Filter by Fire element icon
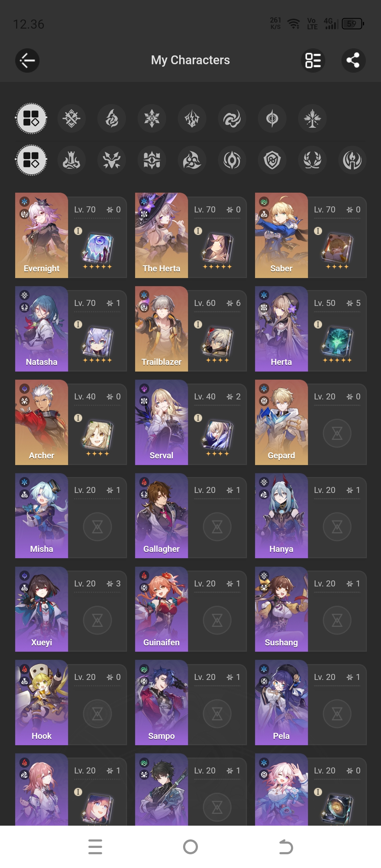381x868 pixels. click(x=112, y=118)
